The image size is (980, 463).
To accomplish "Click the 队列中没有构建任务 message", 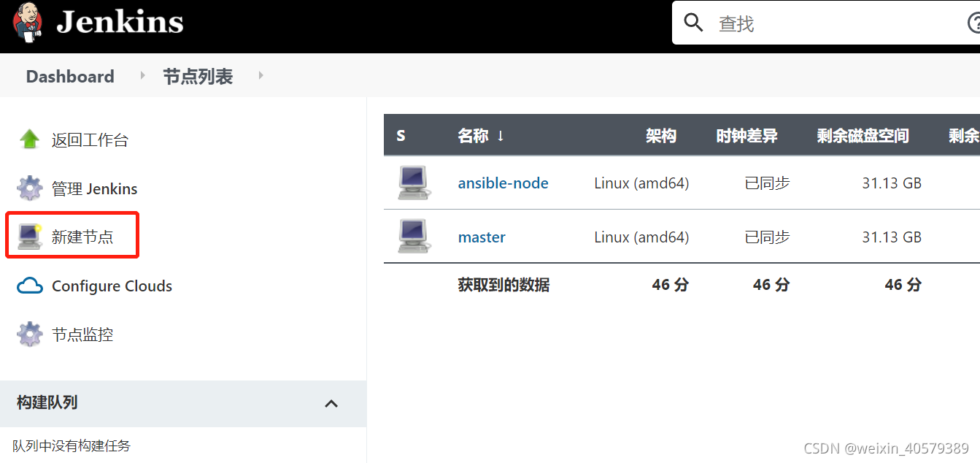I will click(72, 445).
